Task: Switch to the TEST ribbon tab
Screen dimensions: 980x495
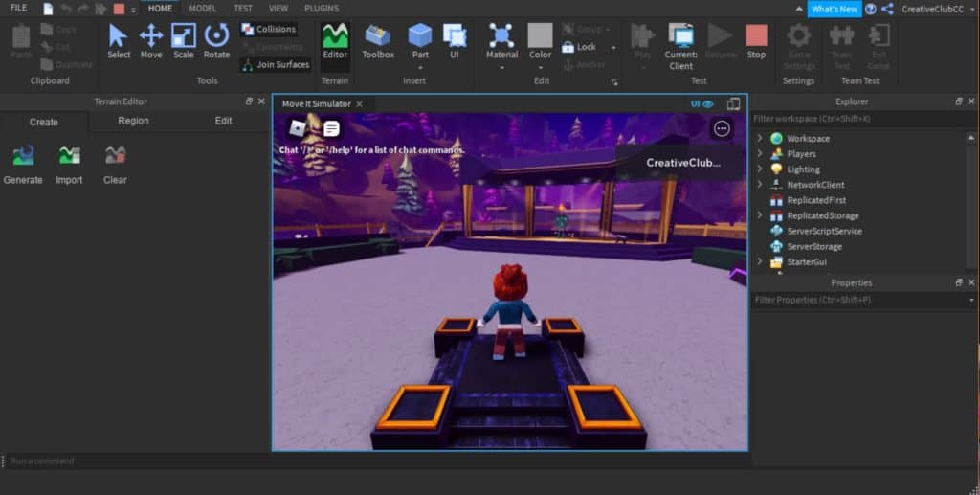Action: 243,9
